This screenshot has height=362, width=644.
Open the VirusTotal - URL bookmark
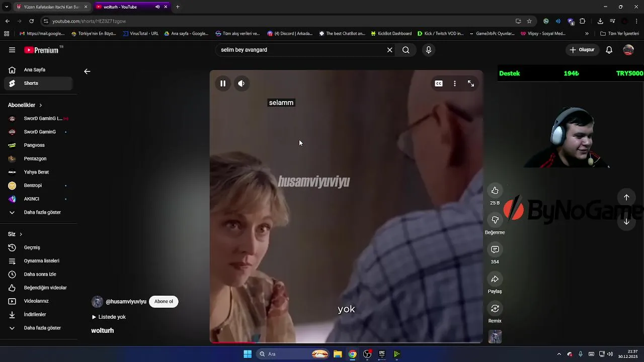pos(140,34)
